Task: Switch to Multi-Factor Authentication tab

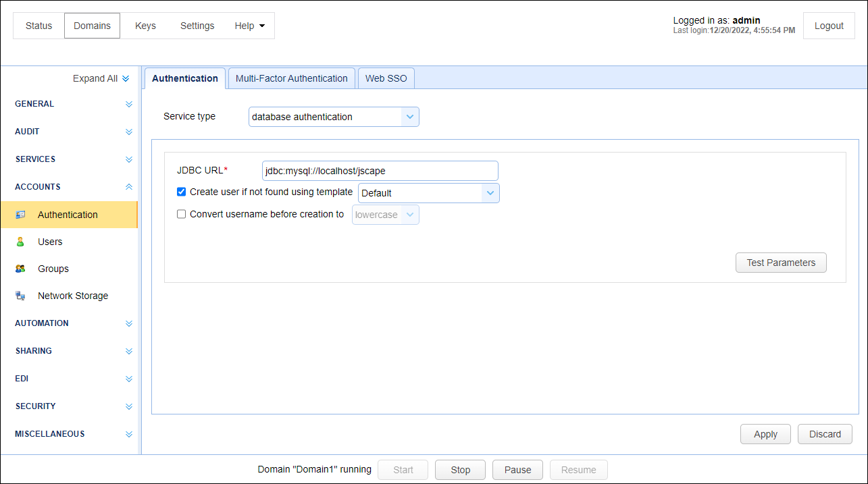Action: (292, 78)
